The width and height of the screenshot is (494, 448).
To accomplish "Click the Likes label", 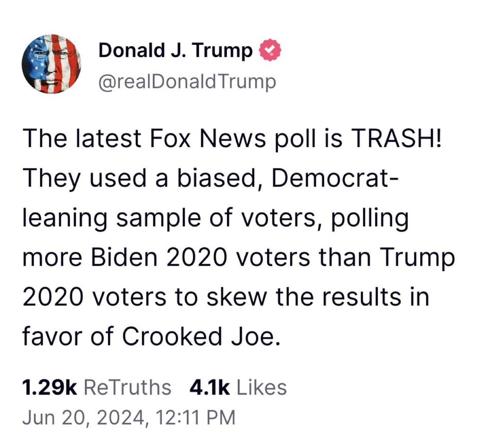I will pos(261,387).
